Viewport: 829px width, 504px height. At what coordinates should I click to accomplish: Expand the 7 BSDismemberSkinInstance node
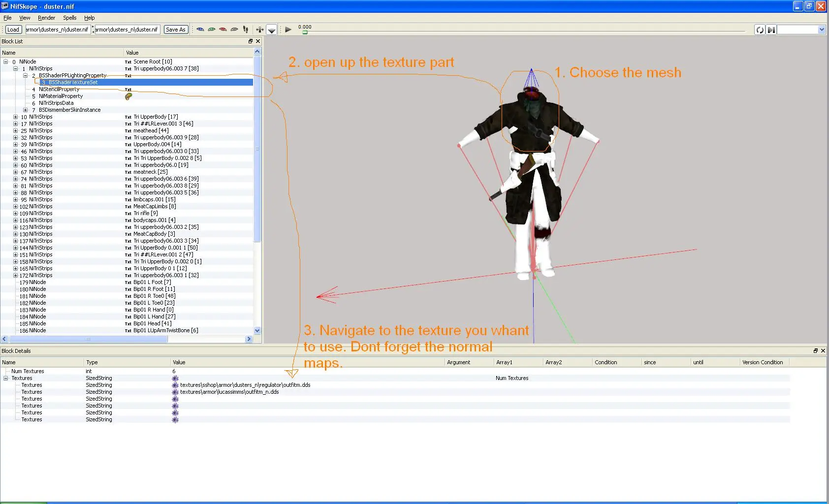[25, 110]
